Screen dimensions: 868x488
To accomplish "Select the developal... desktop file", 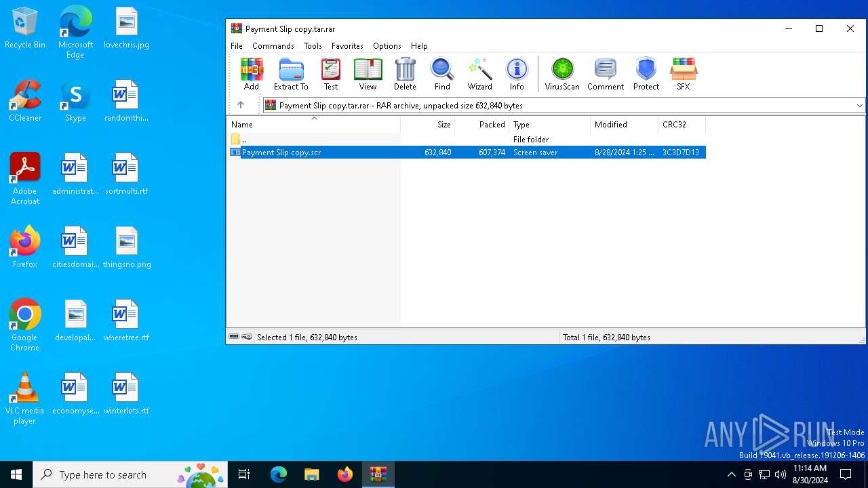I will 75,321.
